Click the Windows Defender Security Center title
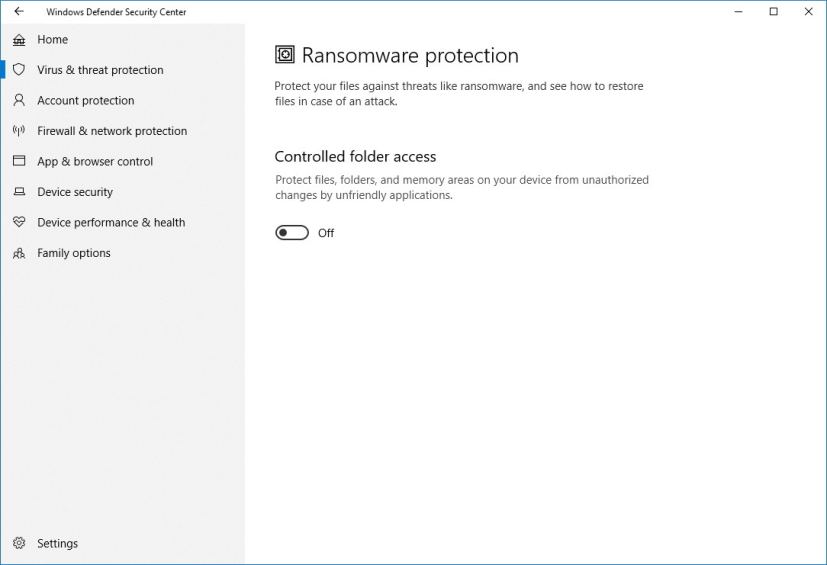Screen dimensions: 827x565 [116, 12]
